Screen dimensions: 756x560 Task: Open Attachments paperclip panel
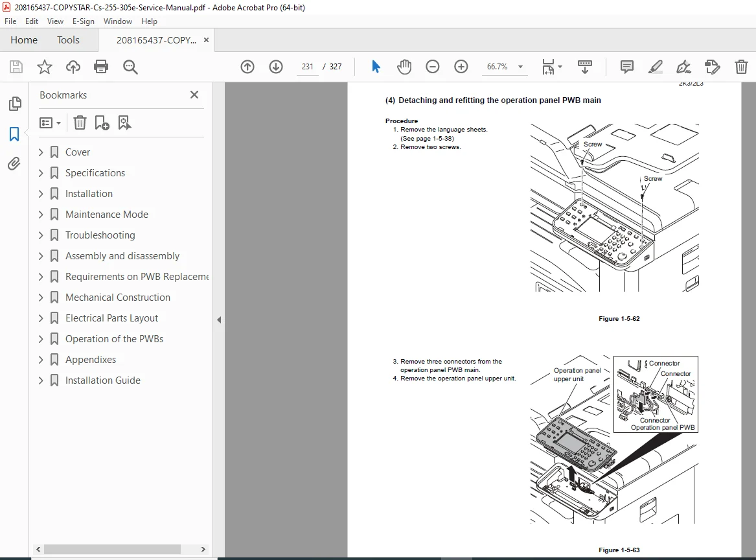[14, 164]
